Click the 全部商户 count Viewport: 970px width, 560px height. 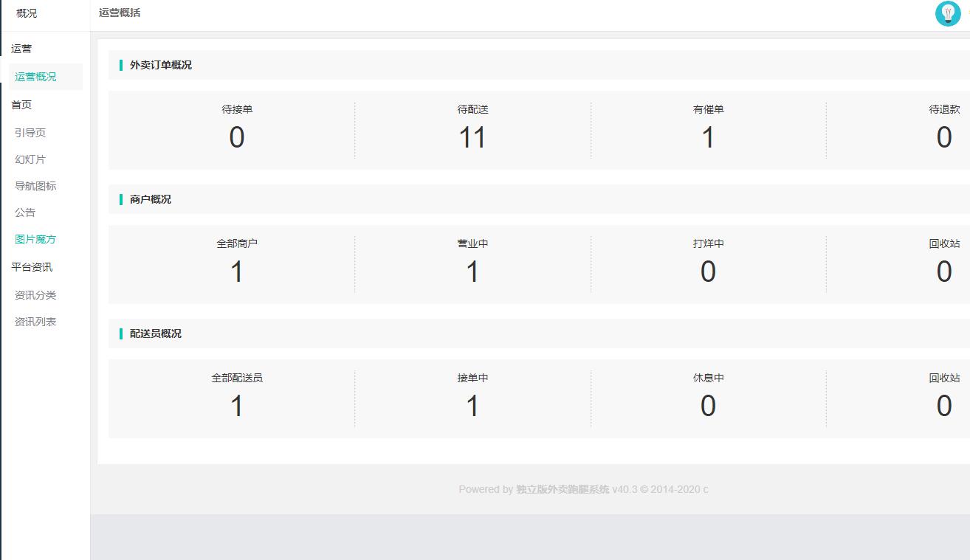tap(237, 272)
